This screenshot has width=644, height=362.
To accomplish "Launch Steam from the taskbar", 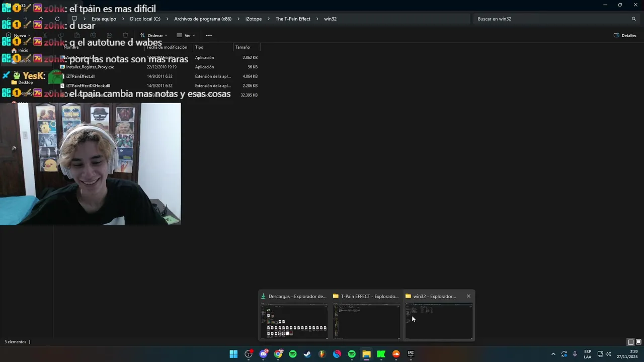I will tap(307, 354).
